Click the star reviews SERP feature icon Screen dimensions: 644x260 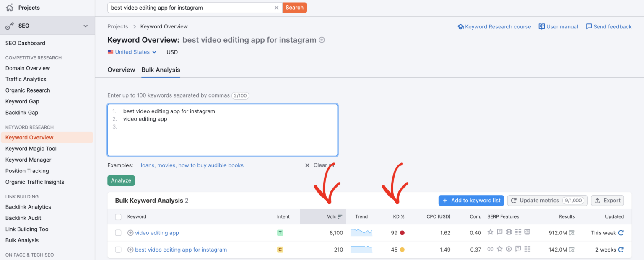490,232
